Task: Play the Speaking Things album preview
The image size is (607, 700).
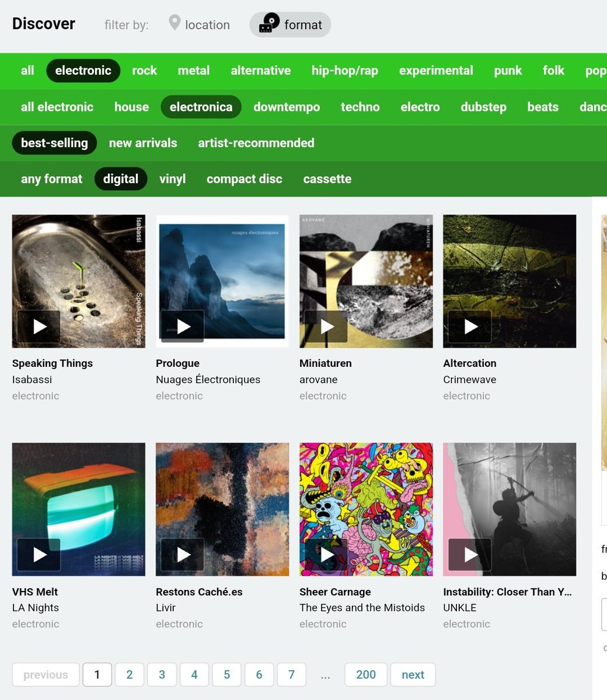Action: pos(39,326)
